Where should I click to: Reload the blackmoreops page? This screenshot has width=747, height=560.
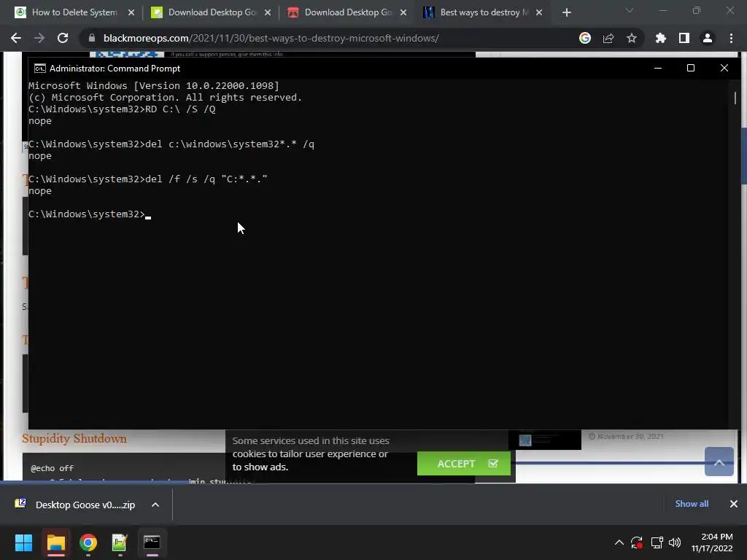click(63, 38)
